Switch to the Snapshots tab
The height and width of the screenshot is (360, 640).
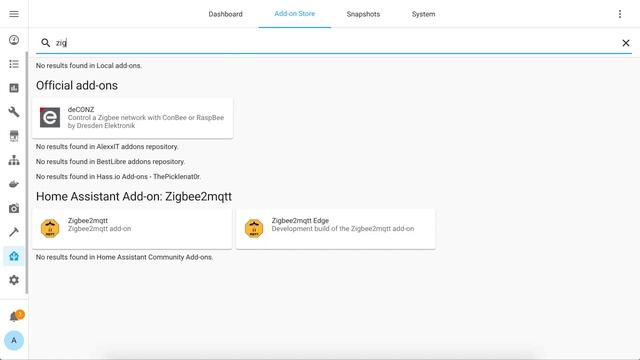click(363, 14)
